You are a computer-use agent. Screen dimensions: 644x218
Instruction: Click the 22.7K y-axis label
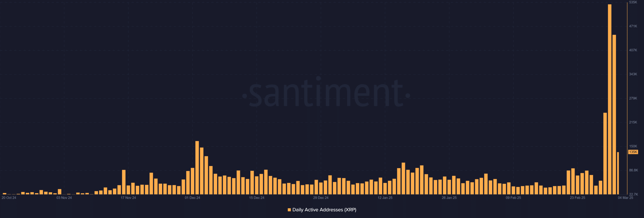coord(633,194)
